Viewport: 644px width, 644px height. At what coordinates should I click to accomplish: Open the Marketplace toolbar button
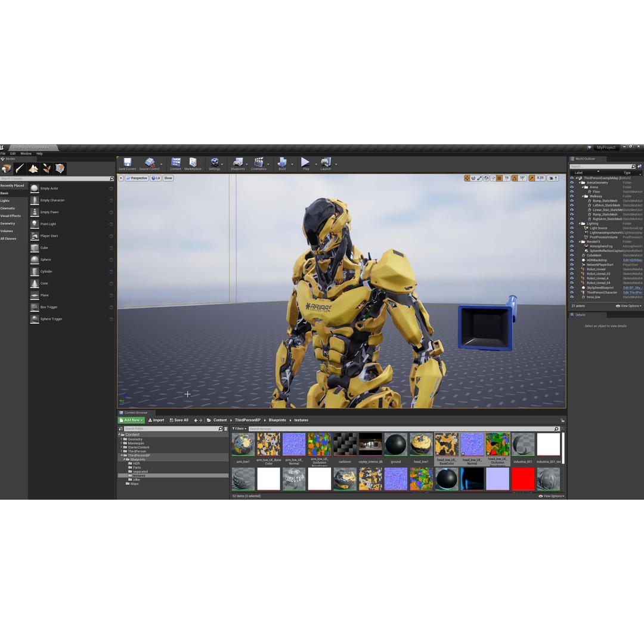(193, 164)
